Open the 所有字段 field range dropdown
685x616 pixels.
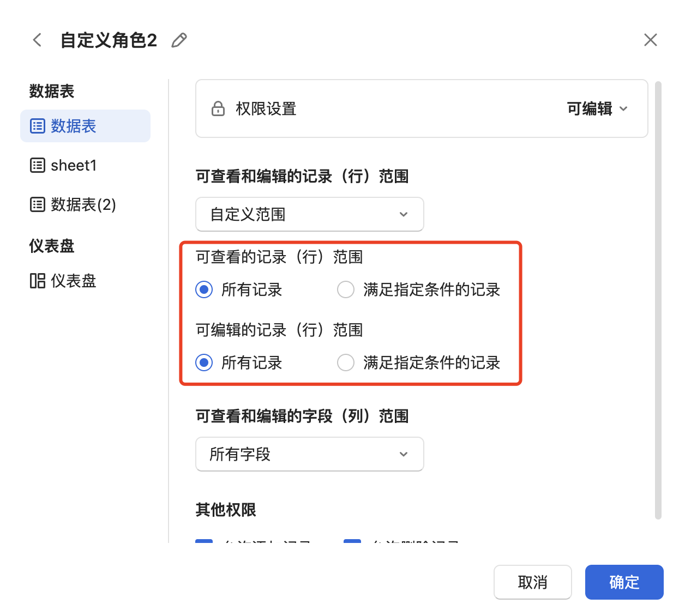(309, 454)
